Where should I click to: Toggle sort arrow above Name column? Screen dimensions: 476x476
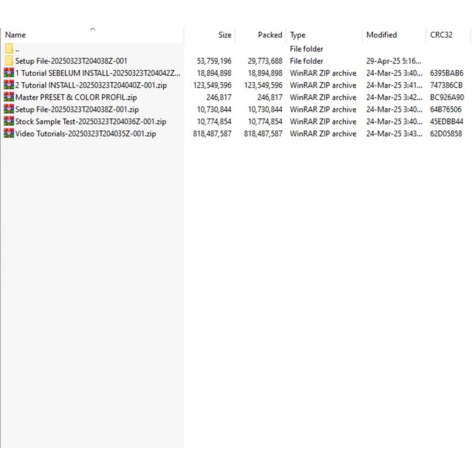[x=93, y=29]
